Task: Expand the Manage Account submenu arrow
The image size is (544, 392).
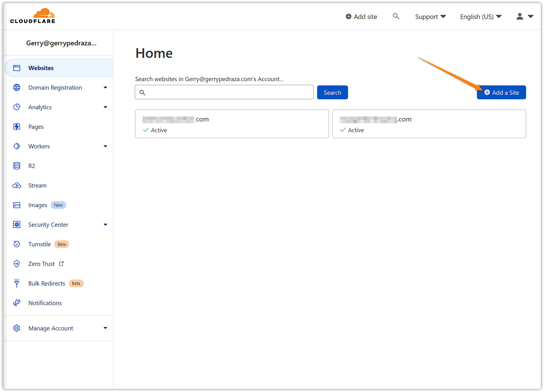Action: click(105, 328)
